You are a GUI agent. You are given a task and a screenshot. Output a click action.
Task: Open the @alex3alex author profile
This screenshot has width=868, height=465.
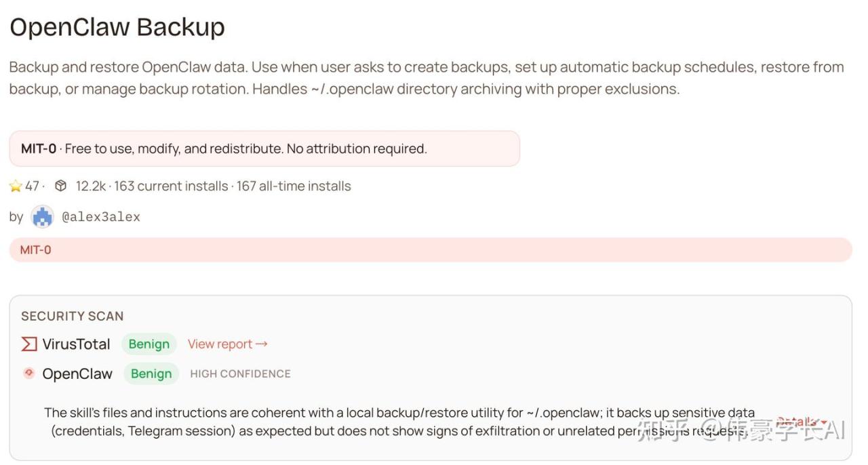[x=101, y=217]
